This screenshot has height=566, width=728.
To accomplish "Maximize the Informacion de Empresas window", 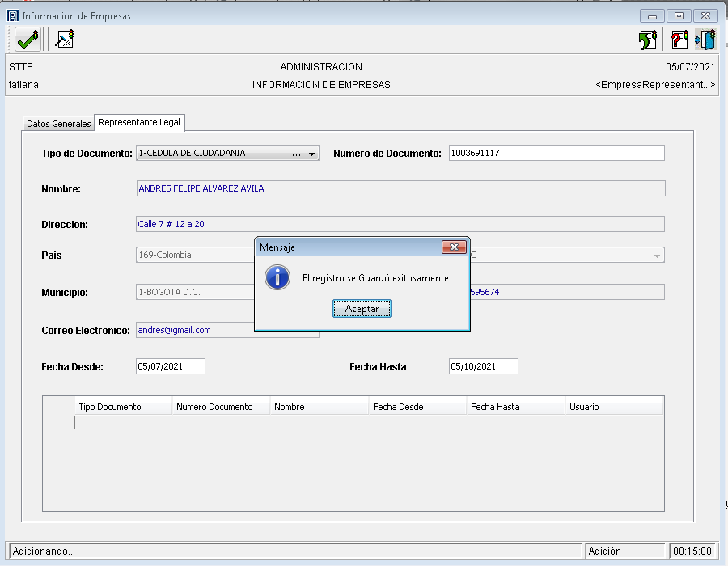I will [x=679, y=15].
